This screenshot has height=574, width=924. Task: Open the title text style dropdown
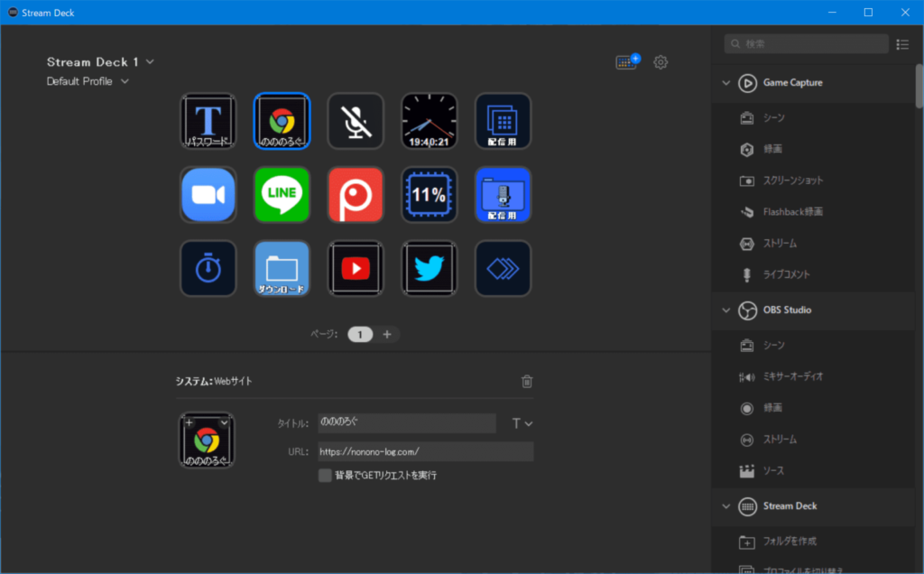(x=522, y=423)
